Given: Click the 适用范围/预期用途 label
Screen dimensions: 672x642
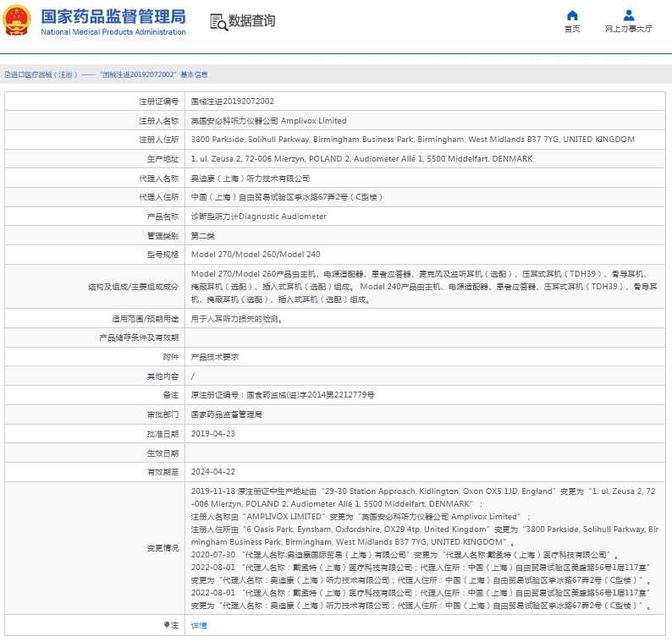Looking at the screenshot, I should coord(145,319).
